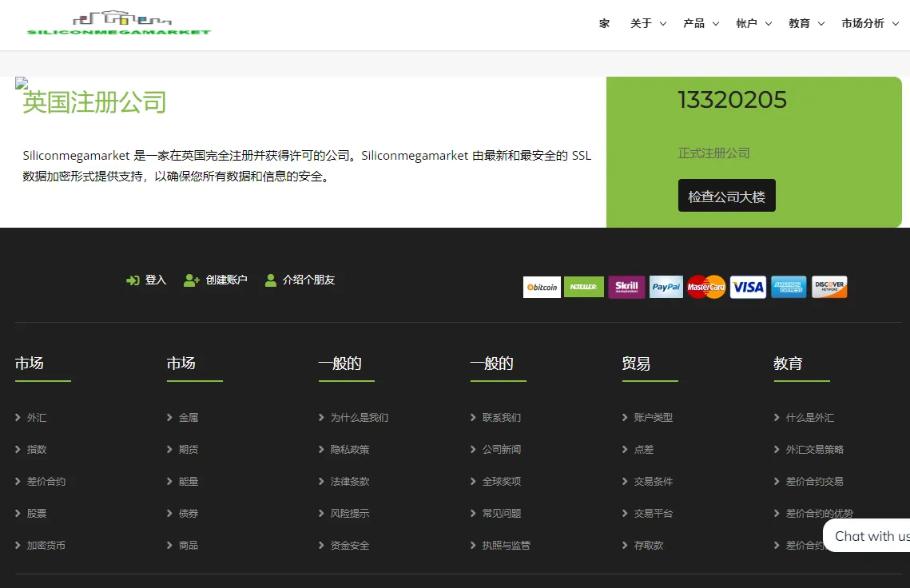This screenshot has height=588, width=910.
Task: Click the chevron icon before 金属
Action: 169,417
